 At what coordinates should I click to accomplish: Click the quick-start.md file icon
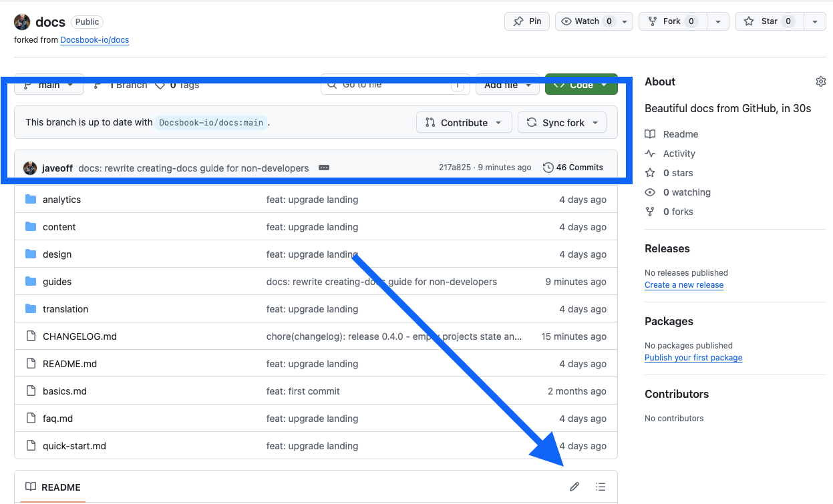point(31,445)
